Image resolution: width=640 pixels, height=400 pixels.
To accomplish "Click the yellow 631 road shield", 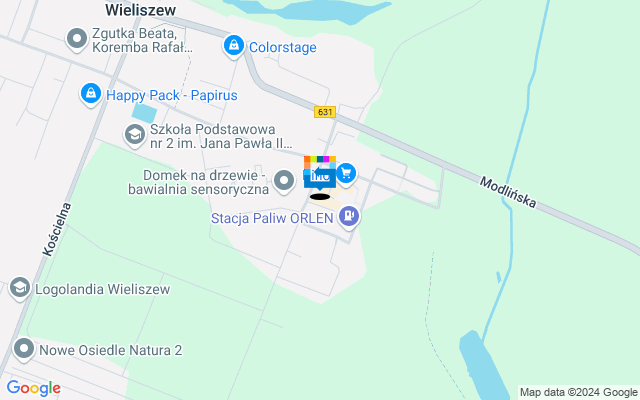I will coord(325,112).
